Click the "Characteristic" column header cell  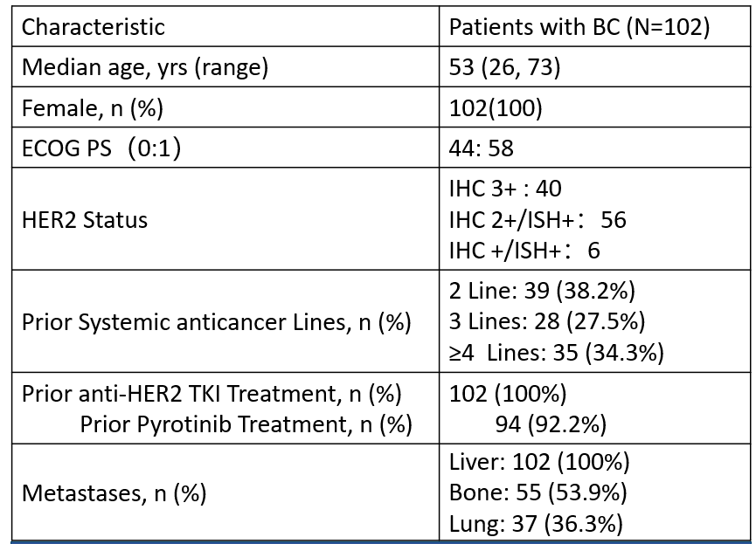click(x=94, y=27)
